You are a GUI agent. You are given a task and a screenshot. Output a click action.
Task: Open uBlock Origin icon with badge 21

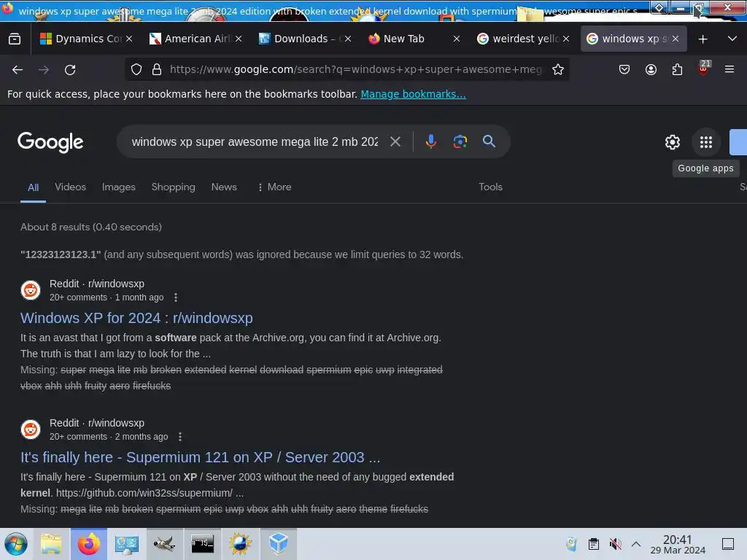703,69
